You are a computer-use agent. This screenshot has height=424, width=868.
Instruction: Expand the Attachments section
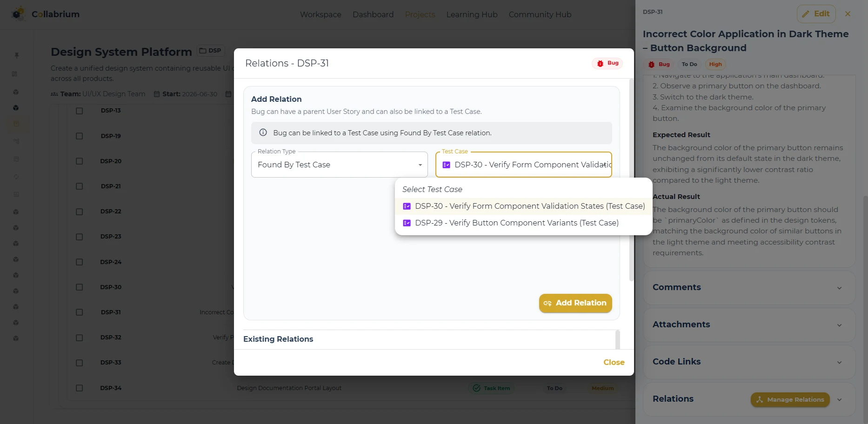749,325
